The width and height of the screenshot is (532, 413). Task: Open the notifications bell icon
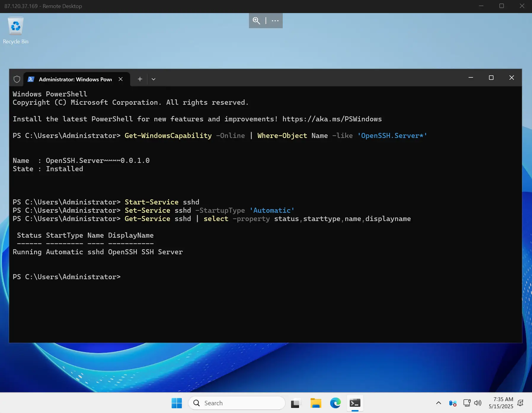[520, 403]
